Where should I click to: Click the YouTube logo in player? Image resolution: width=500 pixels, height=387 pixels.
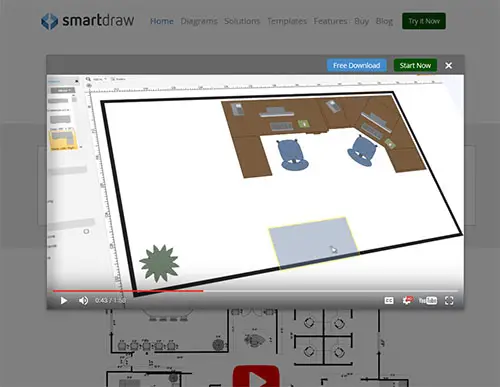[428, 301]
